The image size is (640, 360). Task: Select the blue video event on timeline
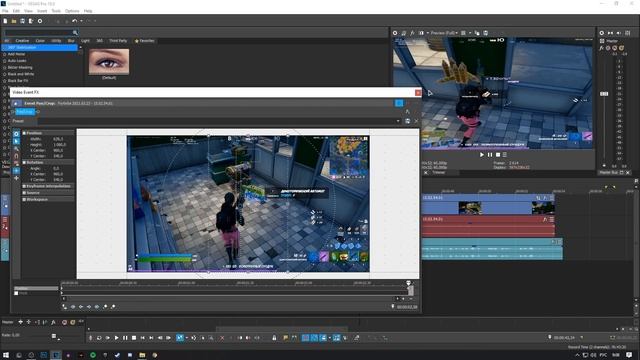(x=488, y=204)
